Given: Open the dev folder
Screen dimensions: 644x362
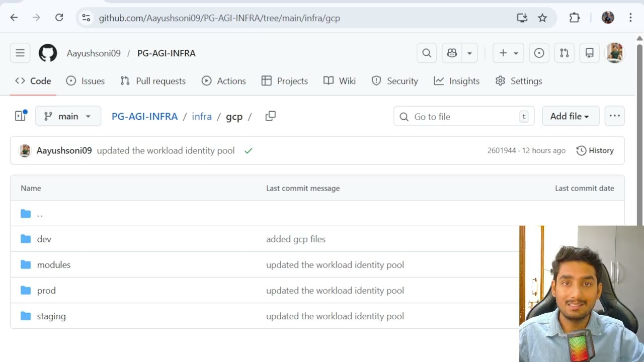Looking at the screenshot, I should (44, 239).
